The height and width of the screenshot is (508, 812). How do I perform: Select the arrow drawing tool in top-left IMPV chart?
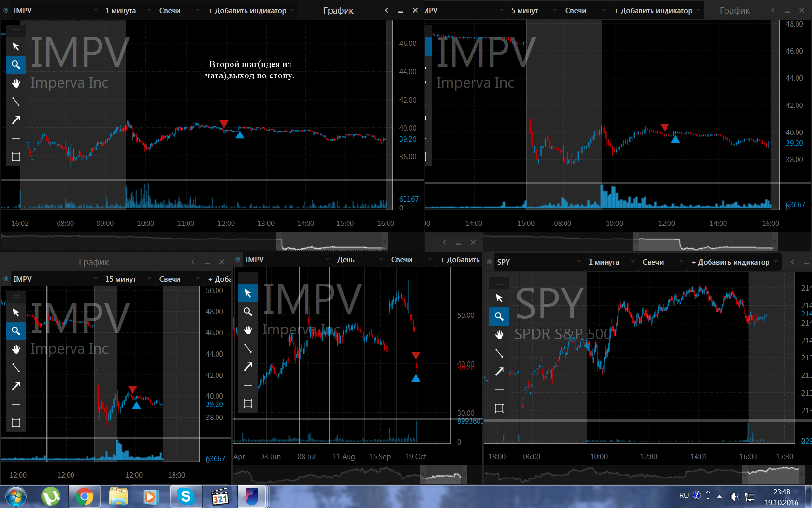coord(16,120)
